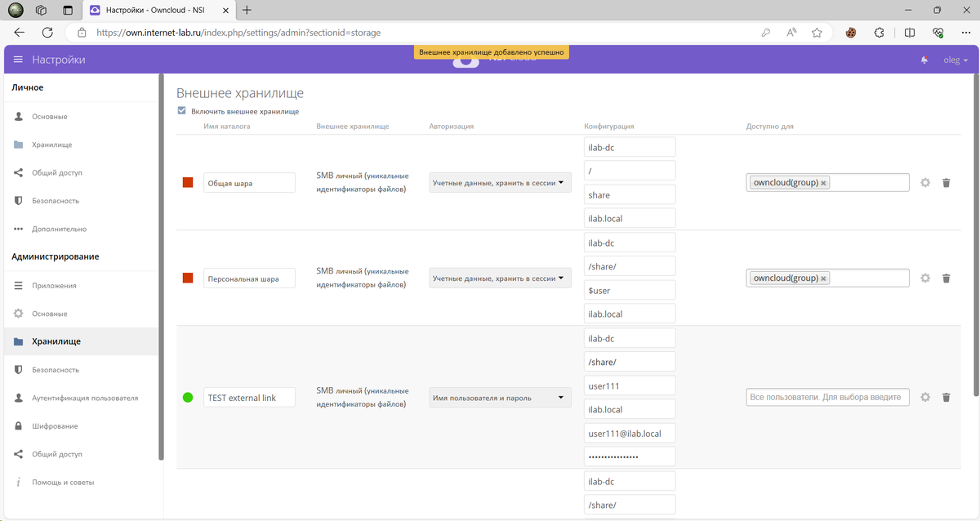Viewport: 980px width, 521px height.
Task: Delete the Персональная шара storage
Action: 947,278
